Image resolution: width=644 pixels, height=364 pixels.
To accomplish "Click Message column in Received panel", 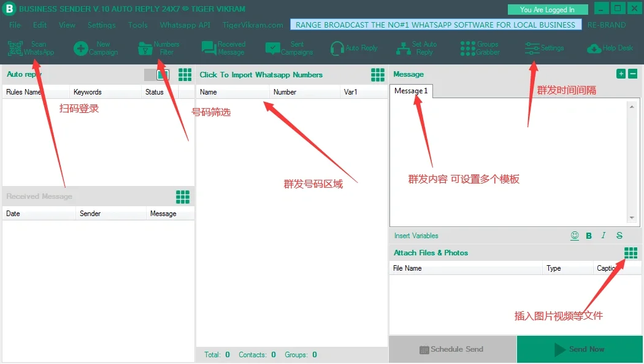I will [170, 214].
